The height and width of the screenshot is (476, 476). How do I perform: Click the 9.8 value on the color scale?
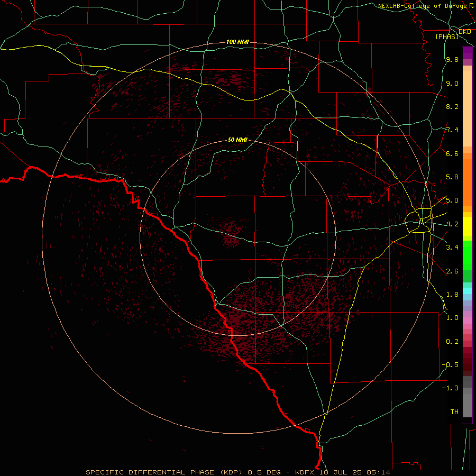coord(452,60)
